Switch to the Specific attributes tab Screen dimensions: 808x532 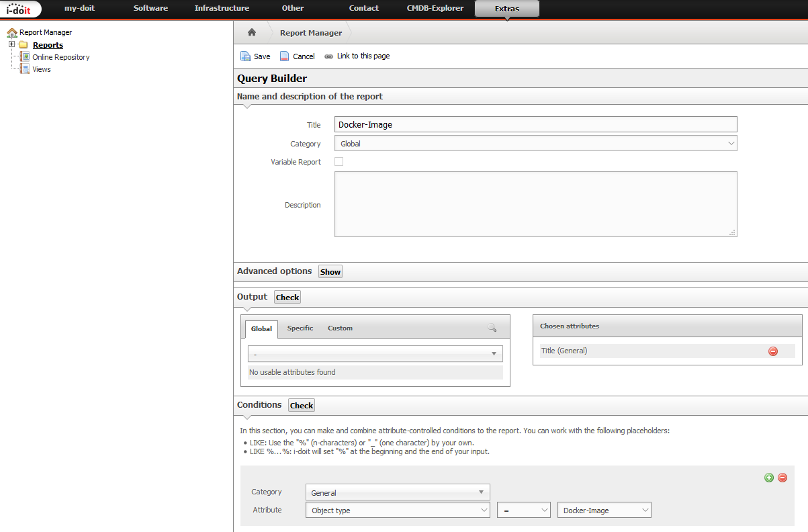pos(300,328)
